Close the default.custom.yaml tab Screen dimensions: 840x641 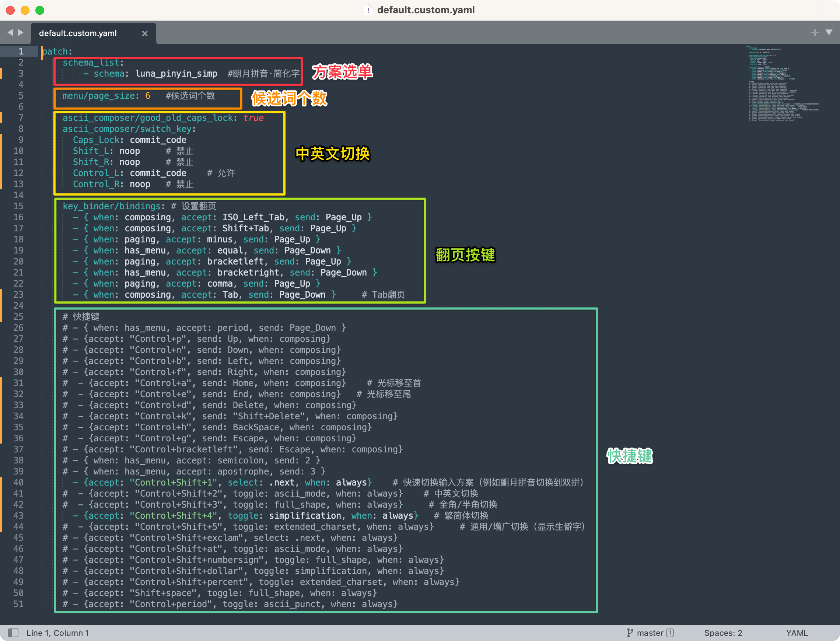coord(144,34)
